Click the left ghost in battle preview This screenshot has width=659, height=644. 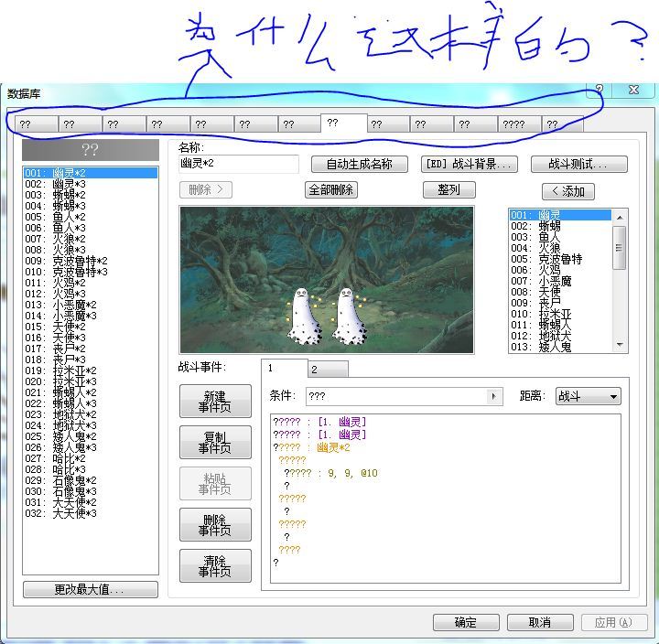(304, 316)
